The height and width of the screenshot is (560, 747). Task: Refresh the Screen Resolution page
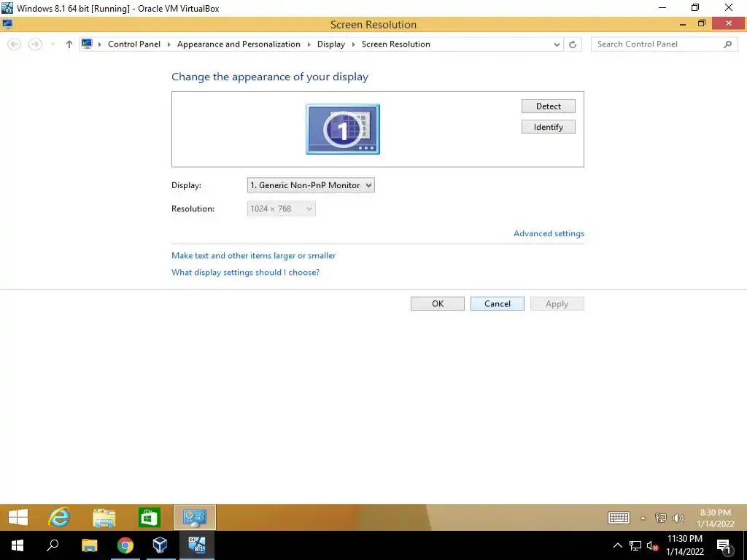point(573,44)
